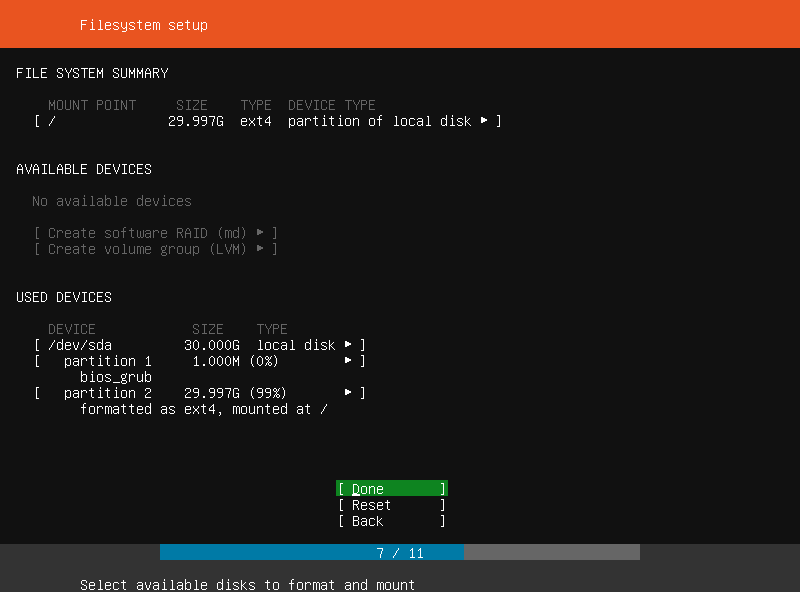800x592 pixels.
Task: Click 'formatted as ext4, mounted at /' text
Action: pos(204,409)
